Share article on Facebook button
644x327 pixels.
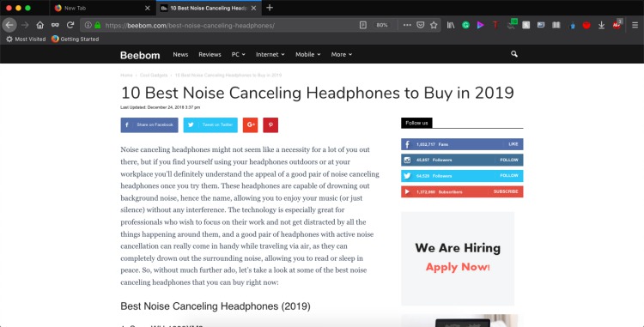coord(149,125)
